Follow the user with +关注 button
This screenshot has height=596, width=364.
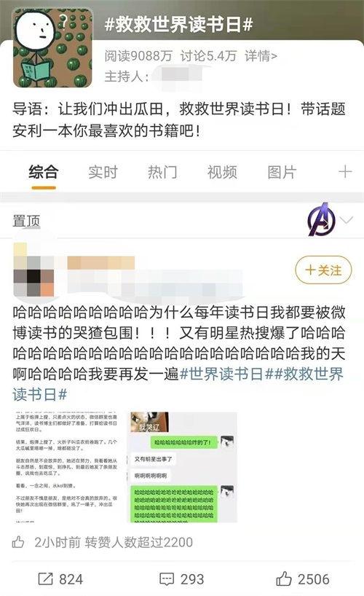(323, 270)
